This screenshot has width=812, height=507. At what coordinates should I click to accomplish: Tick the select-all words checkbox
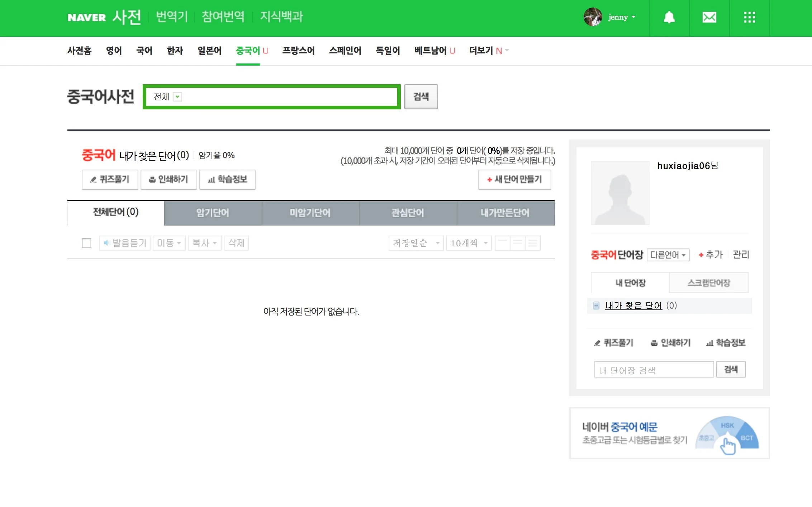[x=86, y=243]
